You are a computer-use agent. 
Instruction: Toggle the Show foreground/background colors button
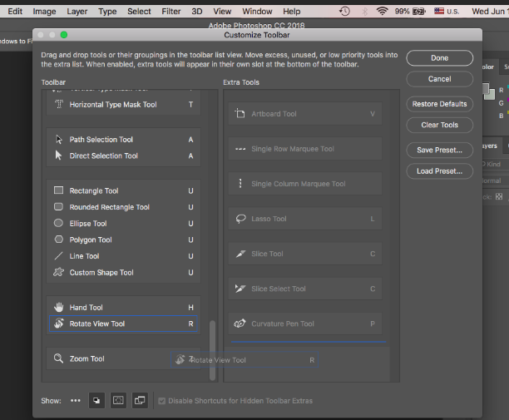(x=96, y=401)
